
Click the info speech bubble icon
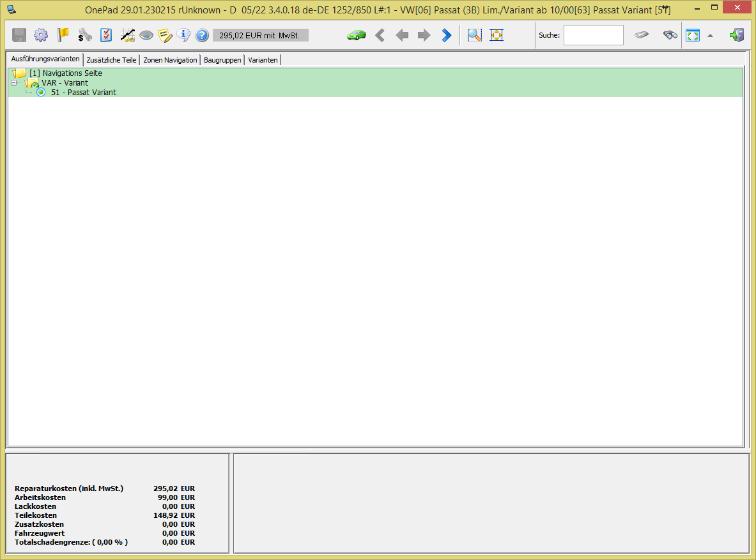pyautogui.click(x=183, y=34)
